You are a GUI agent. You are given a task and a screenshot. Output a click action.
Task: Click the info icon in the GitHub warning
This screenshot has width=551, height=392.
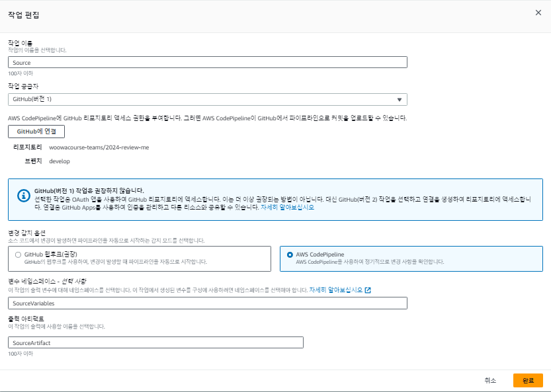click(24, 196)
